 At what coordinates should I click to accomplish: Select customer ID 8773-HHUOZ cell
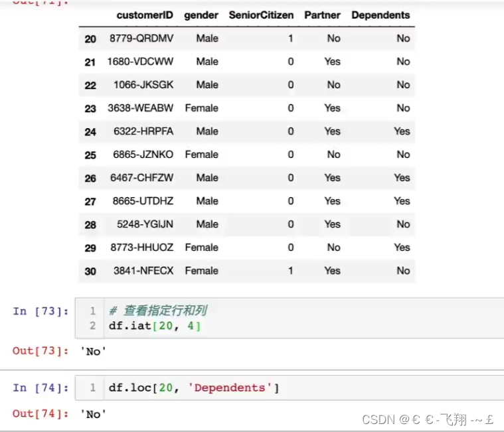point(141,248)
